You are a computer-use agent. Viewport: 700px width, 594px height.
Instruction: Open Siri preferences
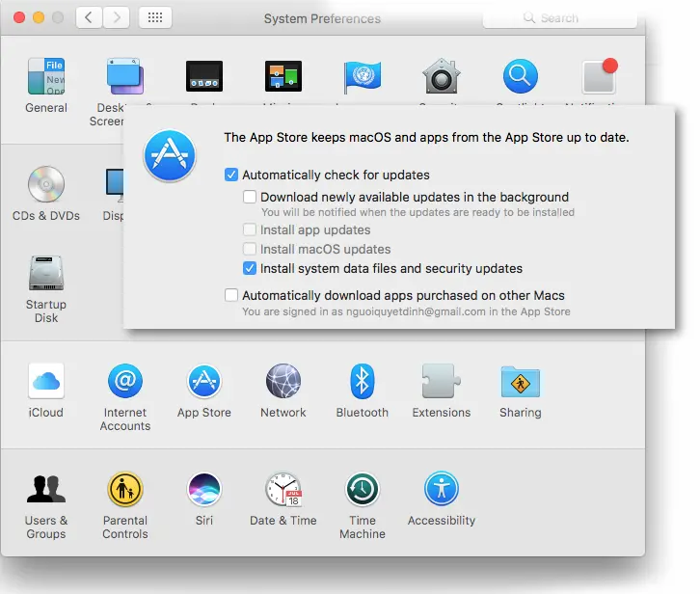tap(203, 491)
